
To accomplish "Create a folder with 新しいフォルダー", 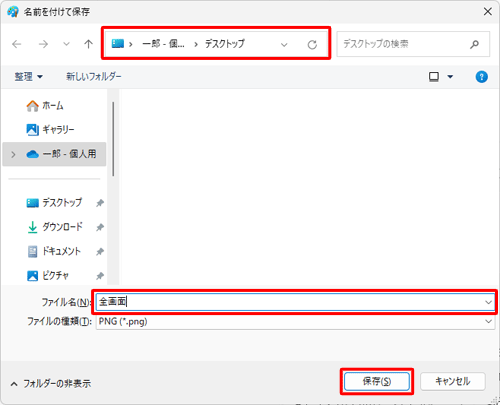I will tap(94, 77).
